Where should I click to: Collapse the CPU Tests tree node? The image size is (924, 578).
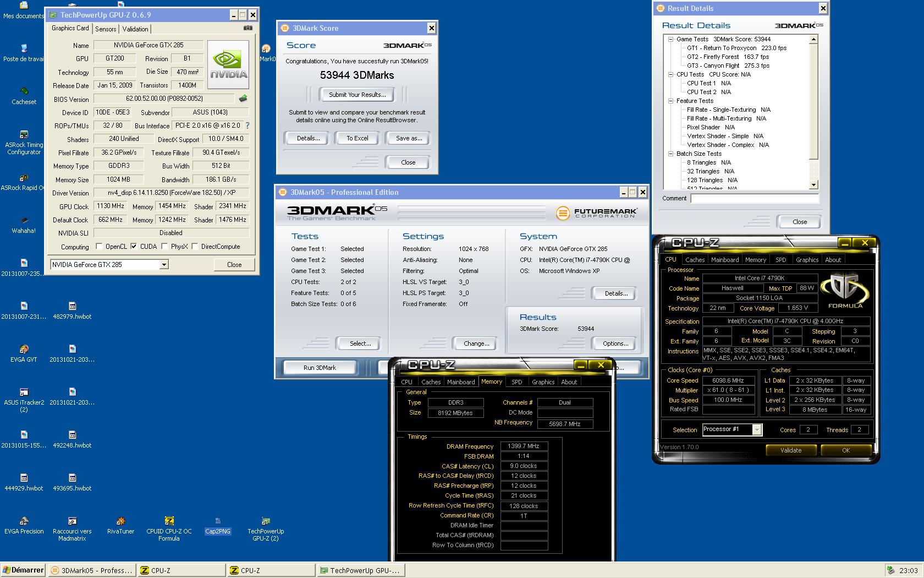[670, 74]
